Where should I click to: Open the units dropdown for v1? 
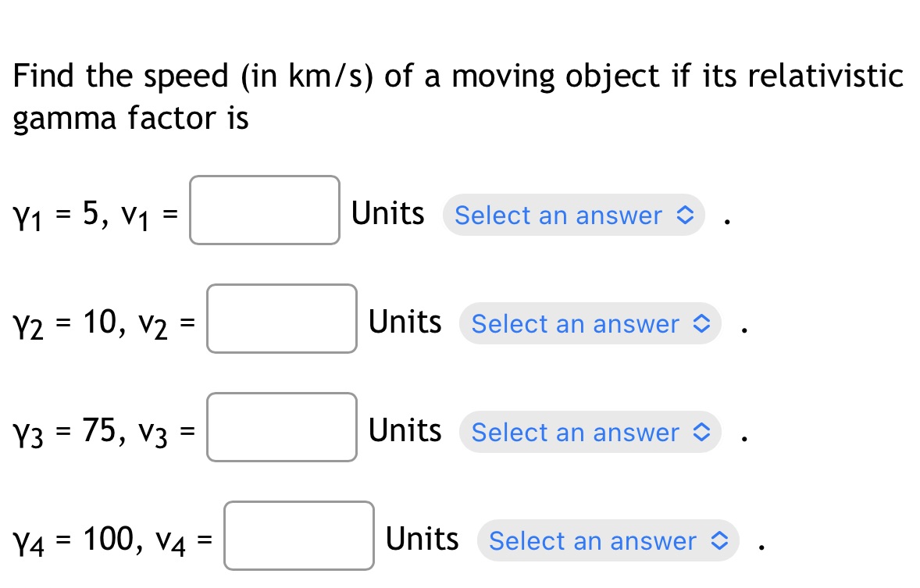[574, 216]
